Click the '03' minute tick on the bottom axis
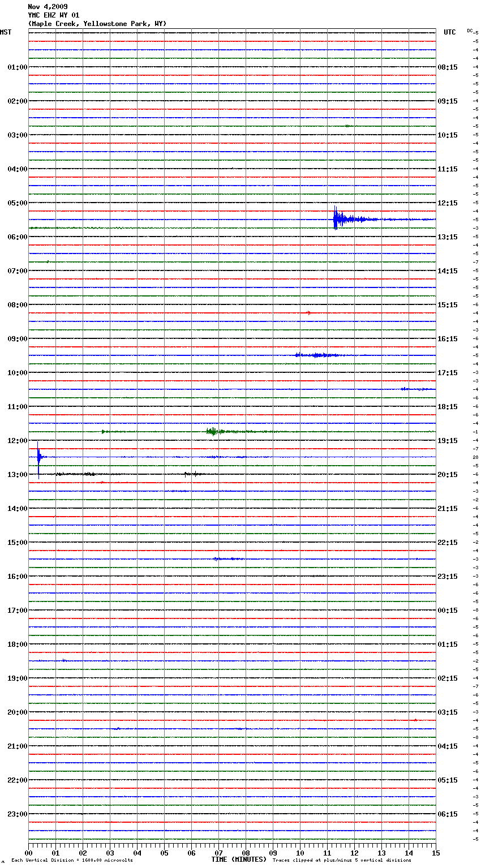The width and height of the screenshot is (481, 868). click(x=110, y=853)
